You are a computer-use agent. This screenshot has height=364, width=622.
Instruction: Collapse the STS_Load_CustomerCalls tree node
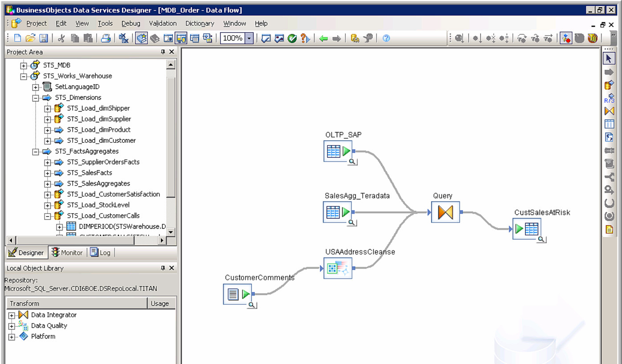coord(48,216)
